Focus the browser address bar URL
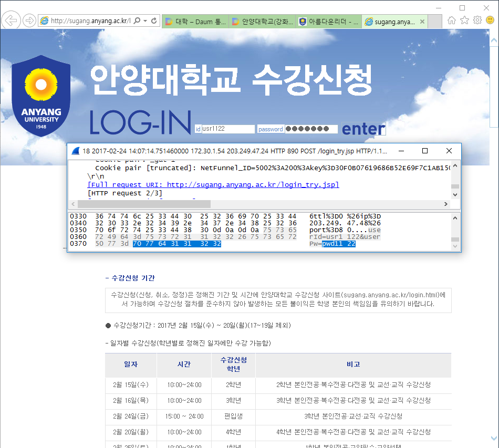 90,21
